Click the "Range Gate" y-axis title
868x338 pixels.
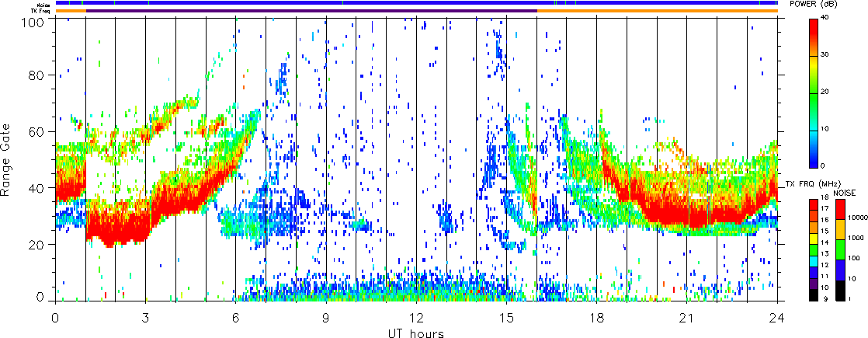pos(5,160)
